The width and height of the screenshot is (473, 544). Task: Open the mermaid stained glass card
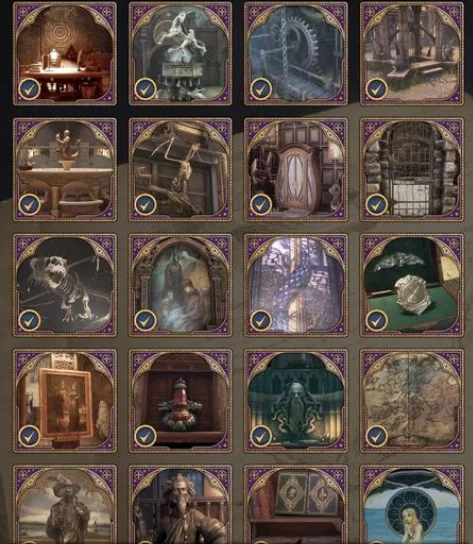[x=412, y=504]
